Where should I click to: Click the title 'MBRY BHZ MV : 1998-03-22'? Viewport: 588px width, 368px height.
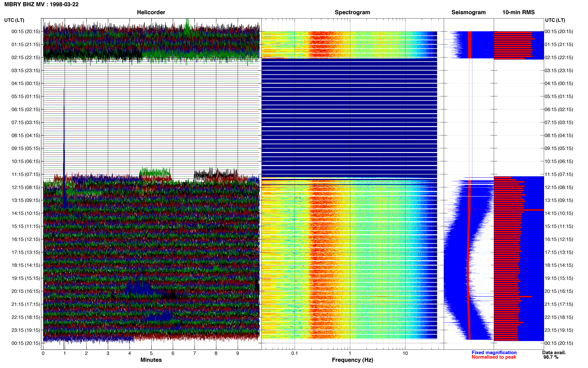(x=41, y=4)
